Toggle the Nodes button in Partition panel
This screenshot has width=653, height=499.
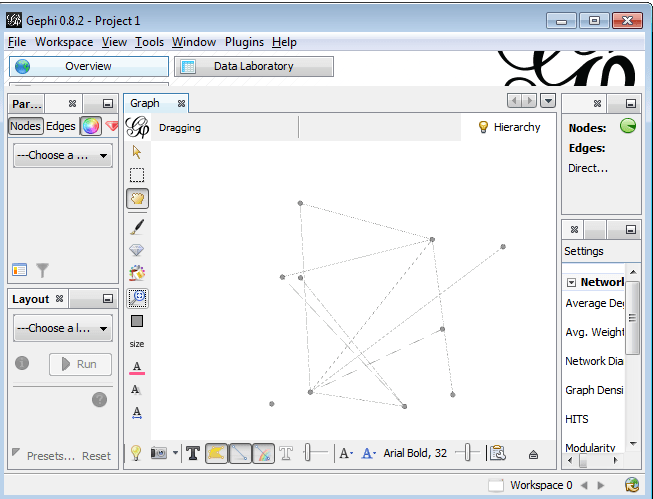25,126
